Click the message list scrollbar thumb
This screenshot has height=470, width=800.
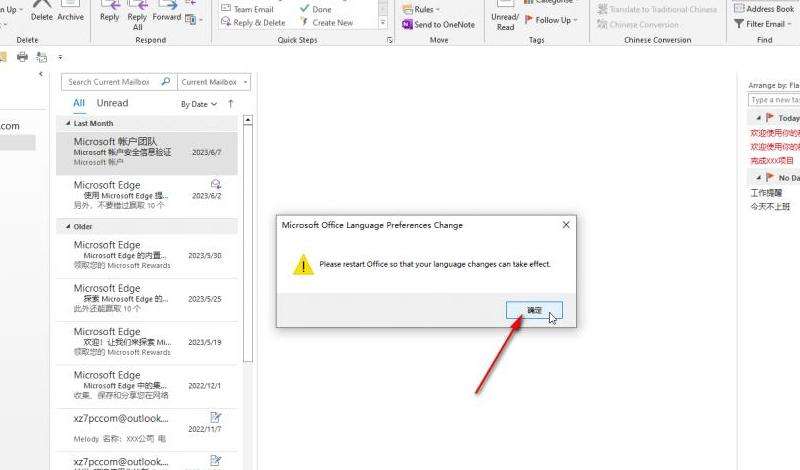click(248, 244)
